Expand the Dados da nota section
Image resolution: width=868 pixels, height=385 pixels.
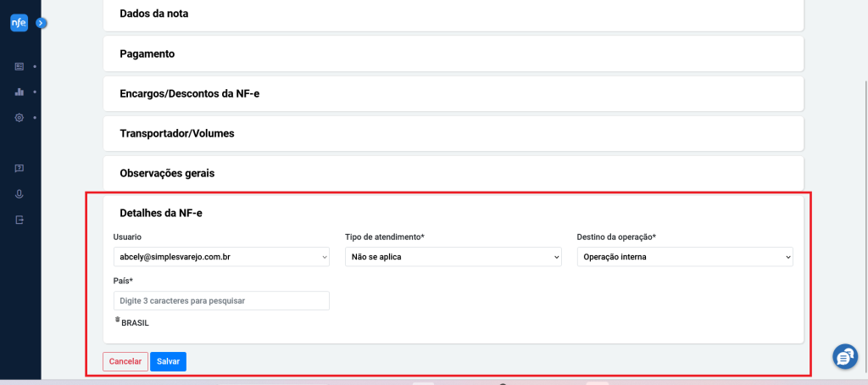point(453,15)
